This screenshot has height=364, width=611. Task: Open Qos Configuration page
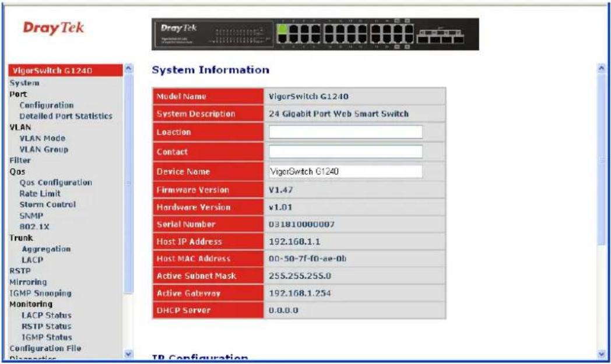[56, 183]
